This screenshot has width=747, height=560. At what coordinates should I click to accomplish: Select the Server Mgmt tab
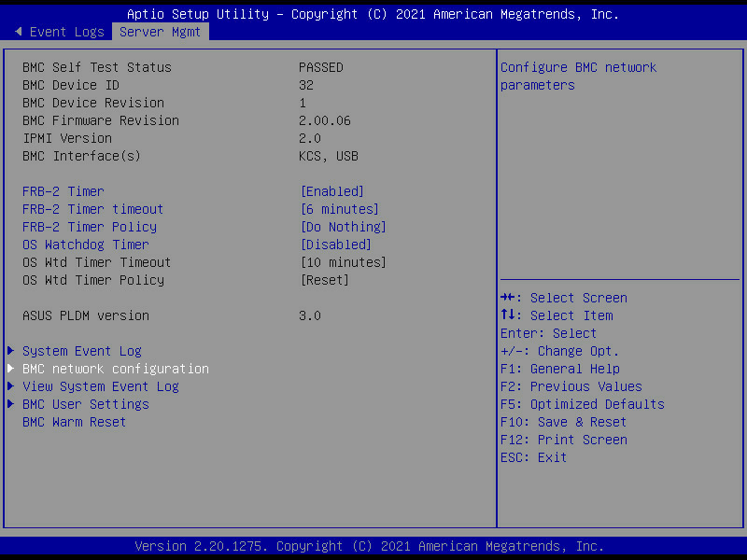[x=161, y=32]
